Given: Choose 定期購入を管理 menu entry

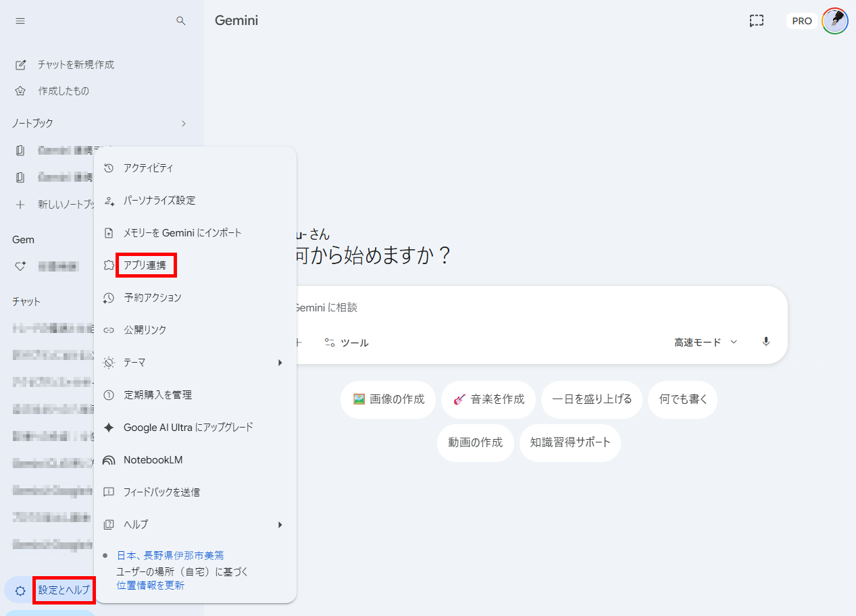Looking at the screenshot, I should point(195,395).
